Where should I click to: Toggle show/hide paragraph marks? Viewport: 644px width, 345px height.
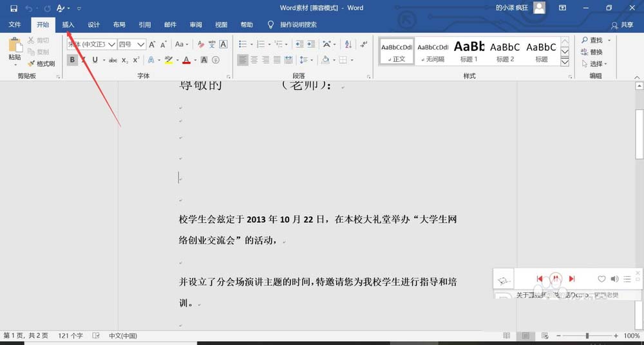click(x=363, y=44)
